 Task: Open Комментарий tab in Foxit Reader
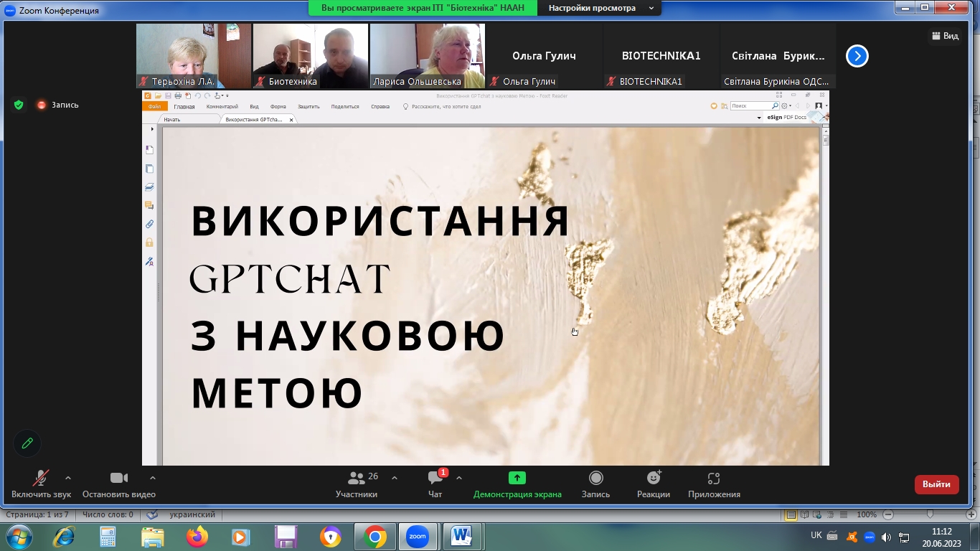pos(222,106)
